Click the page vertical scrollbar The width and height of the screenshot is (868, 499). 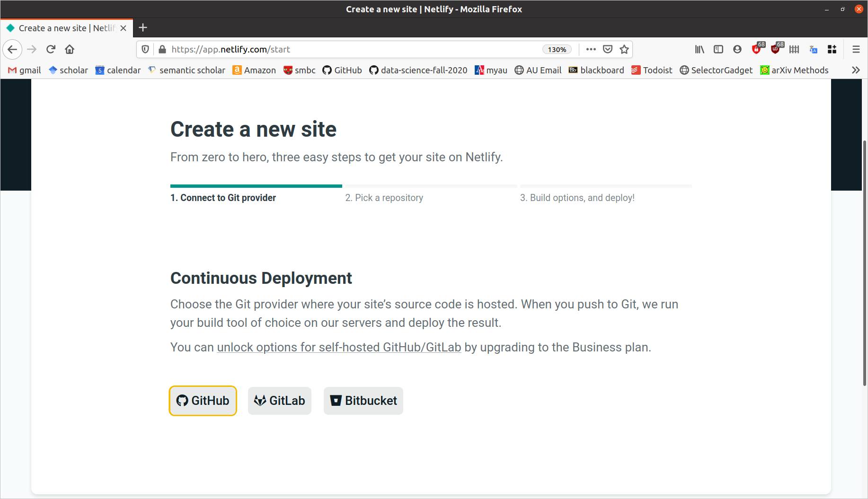point(865,263)
